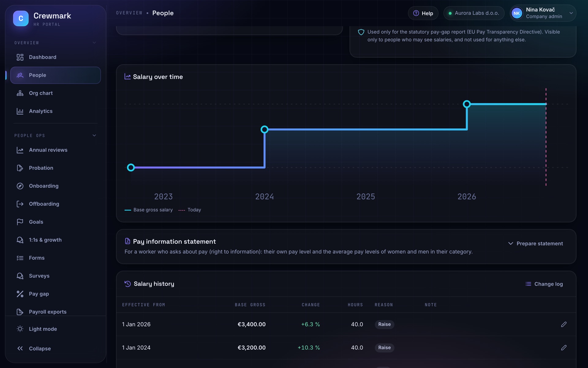The width and height of the screenshot is (588, 368).
Task: Collapse the sidebar navigation
Action: click(55, 349)
